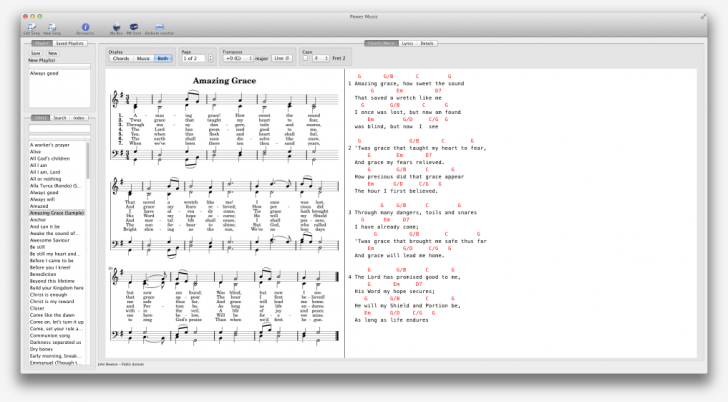The height and width of the screenshot is (402, 728).
Task: Switch to the Saved Playlists tab
Action: (70, 43)
